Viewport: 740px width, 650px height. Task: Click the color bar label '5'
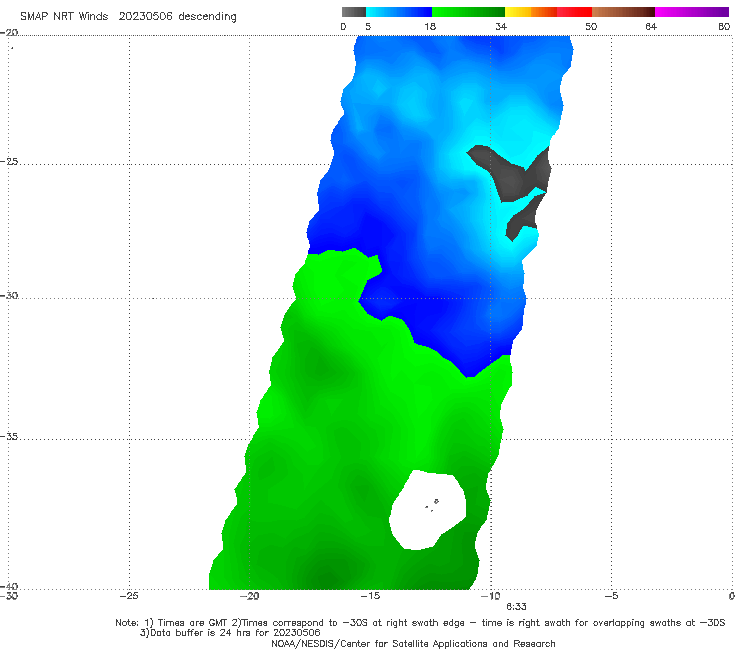click(368, 26)
